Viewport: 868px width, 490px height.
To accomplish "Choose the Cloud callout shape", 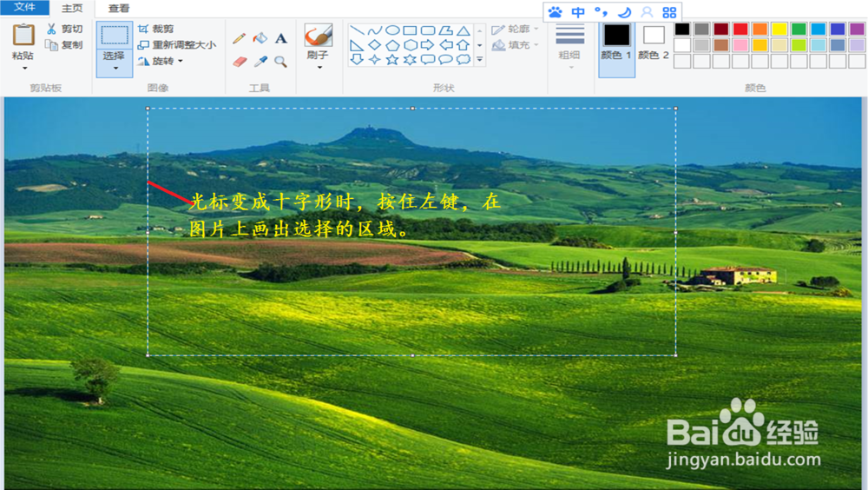I will coord(464,59).
